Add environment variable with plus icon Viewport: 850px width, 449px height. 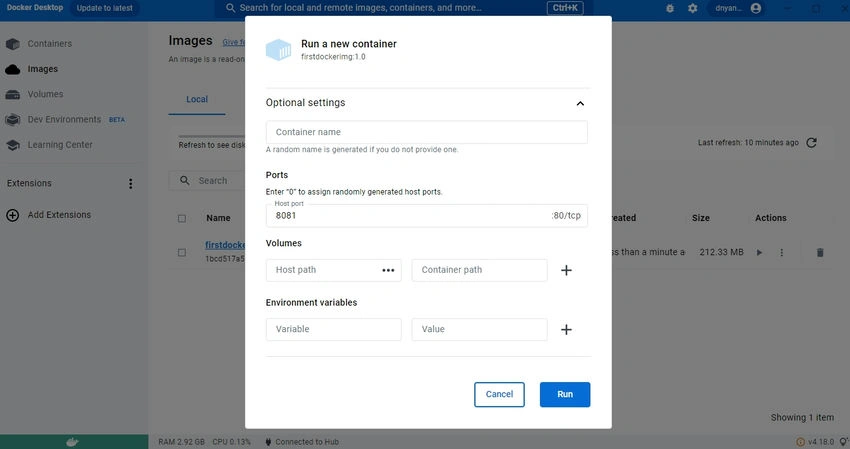566,329
